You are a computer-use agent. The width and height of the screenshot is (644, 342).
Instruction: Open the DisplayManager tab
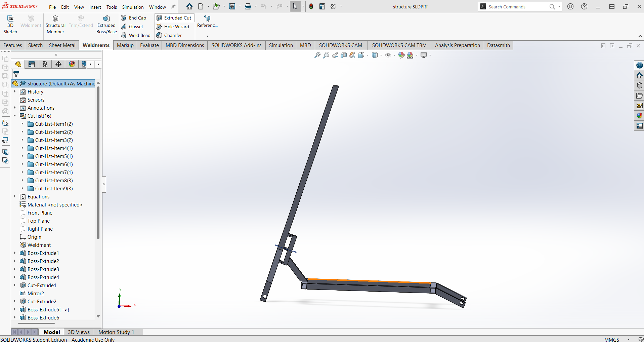[x=72, y=64]
